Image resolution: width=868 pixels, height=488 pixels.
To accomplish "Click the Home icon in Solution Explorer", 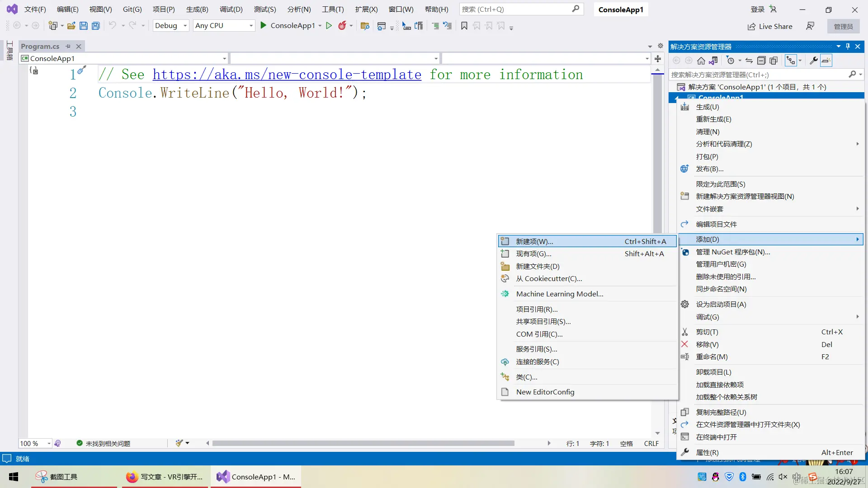I will pyautogui.click(x=701, y=61).
